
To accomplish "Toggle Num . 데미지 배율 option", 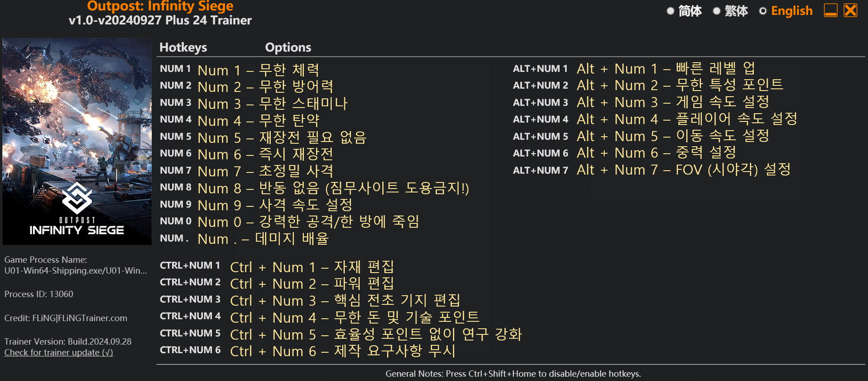I will pyautogui.click(x=263, y=239).
